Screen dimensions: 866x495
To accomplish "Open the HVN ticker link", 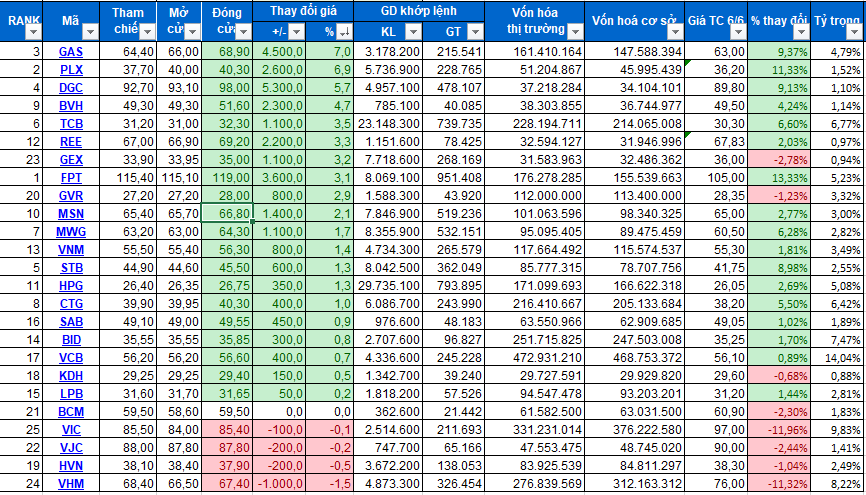I will click(x=71, y=465).
